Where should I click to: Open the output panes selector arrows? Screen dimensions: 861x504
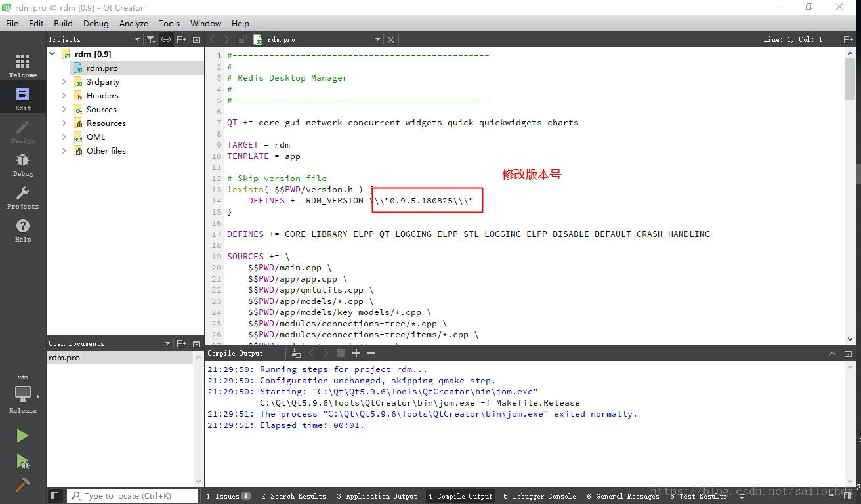click(x=742, y=496)
